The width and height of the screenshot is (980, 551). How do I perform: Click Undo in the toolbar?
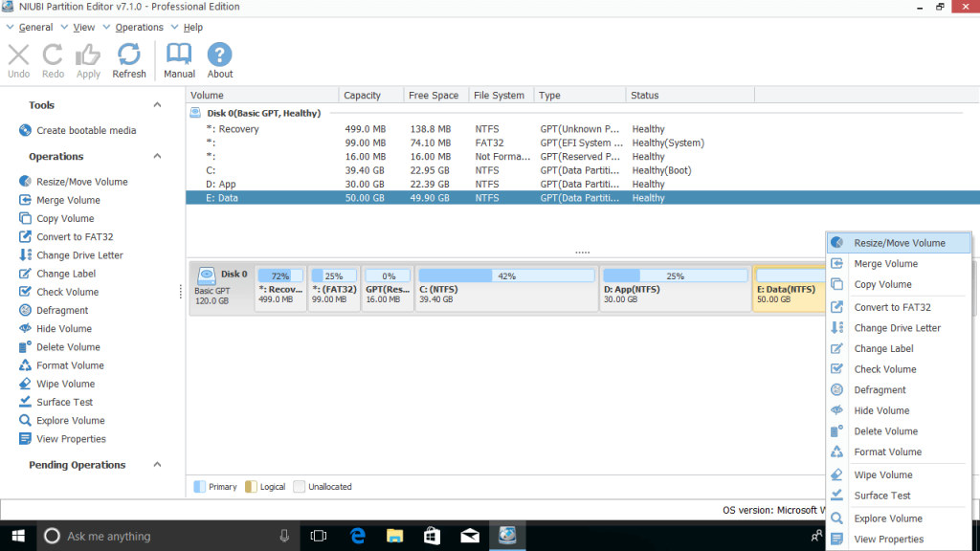pyautogui.click(x=18, y=58)
